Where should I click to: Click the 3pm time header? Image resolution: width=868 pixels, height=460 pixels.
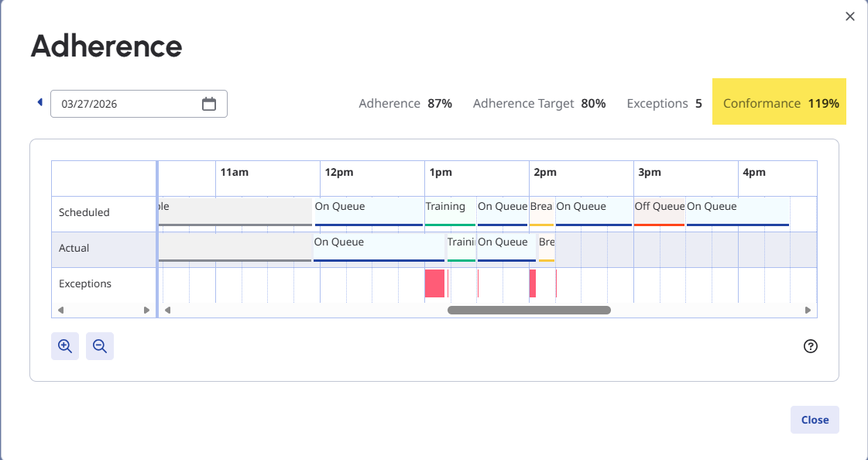click(x=650, y=173)
